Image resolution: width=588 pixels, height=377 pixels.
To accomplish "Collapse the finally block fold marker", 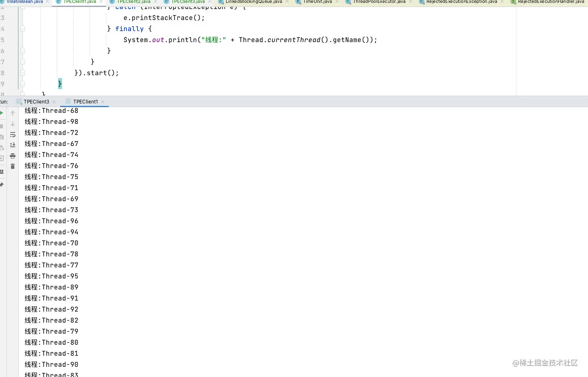I will [x=22, y=29].
